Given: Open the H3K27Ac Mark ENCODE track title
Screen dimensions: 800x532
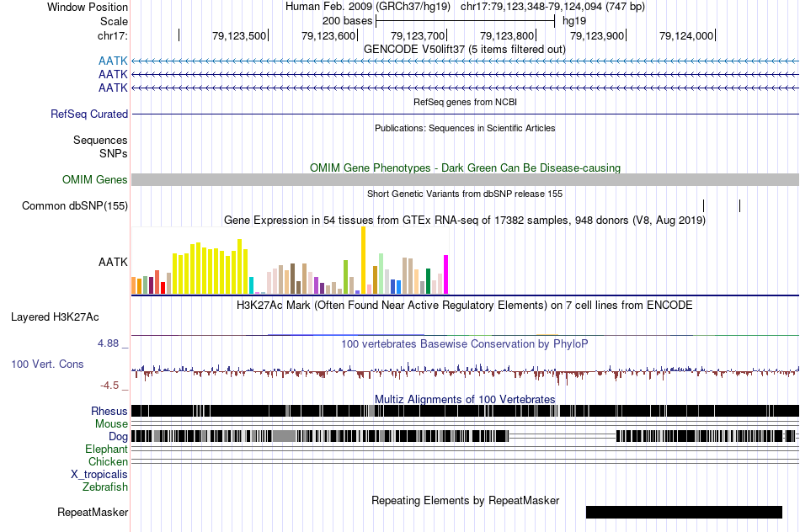Looking at the screenshot, I should coord(465,305).
